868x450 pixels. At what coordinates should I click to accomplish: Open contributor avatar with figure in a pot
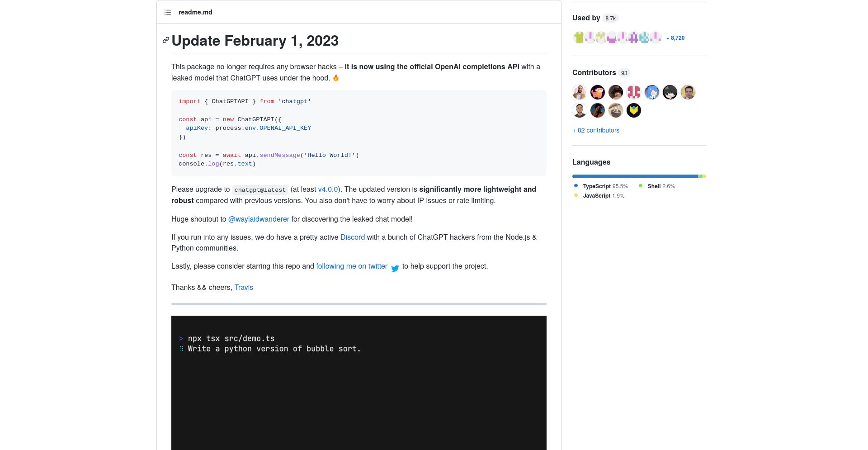point(616,110)
